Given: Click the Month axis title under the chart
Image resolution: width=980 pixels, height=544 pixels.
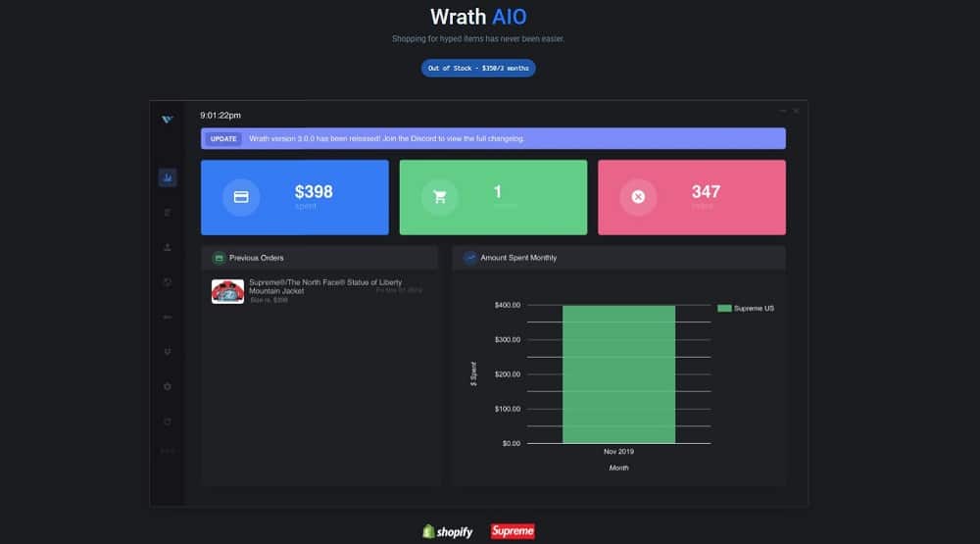Looking at the screenshot, I should (618, 468).
